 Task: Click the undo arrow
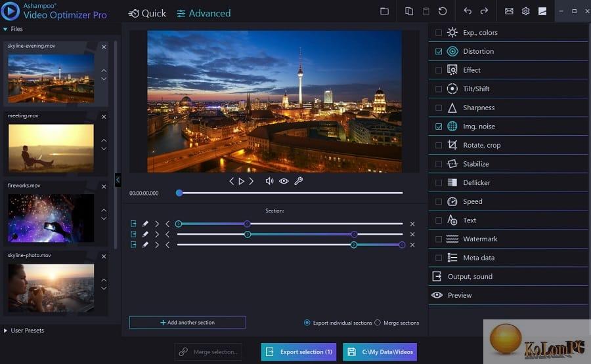click(468, 11)
